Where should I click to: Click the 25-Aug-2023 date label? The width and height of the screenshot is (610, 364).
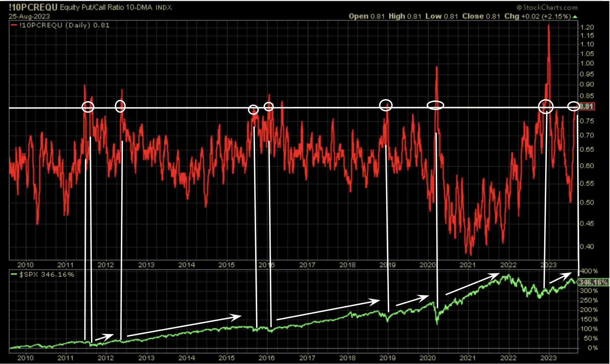29,16
